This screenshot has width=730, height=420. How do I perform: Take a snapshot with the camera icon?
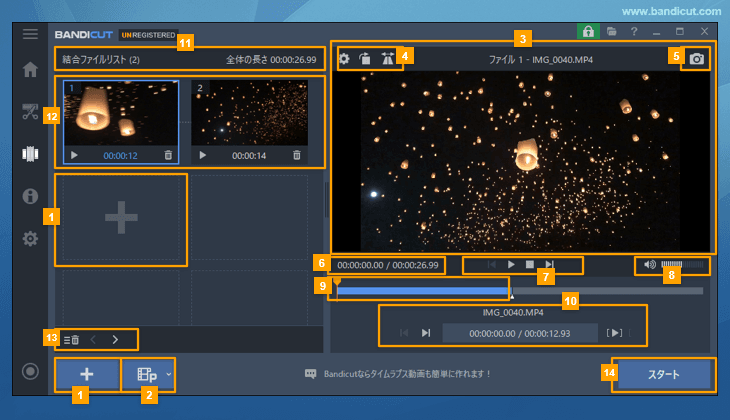(x=696, y=59)
